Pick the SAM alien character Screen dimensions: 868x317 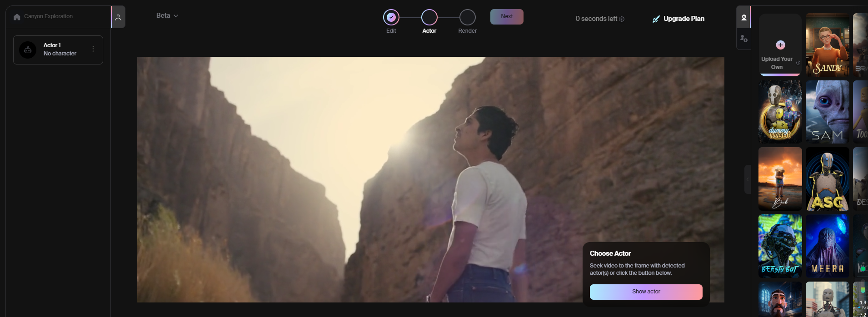[x=827, y=112]
